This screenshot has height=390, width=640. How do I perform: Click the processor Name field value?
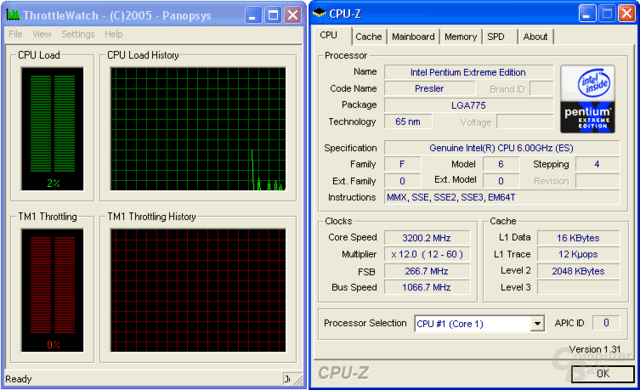click(468, 72)
